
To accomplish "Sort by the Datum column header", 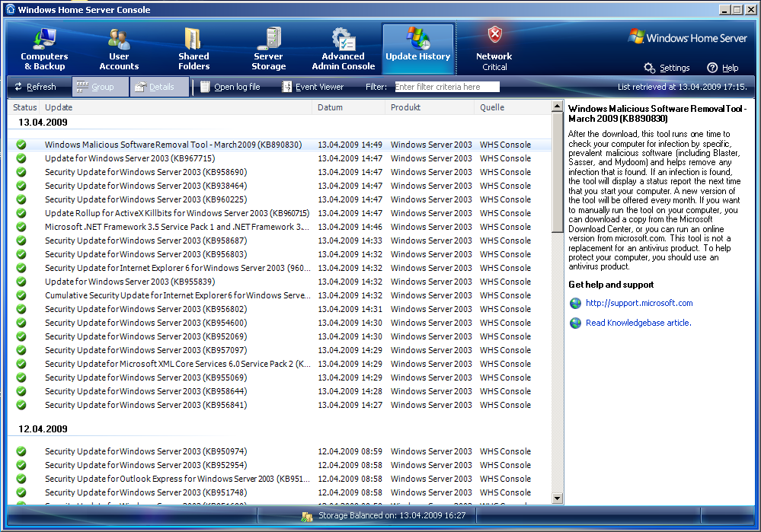I will [x=349, y=107].
